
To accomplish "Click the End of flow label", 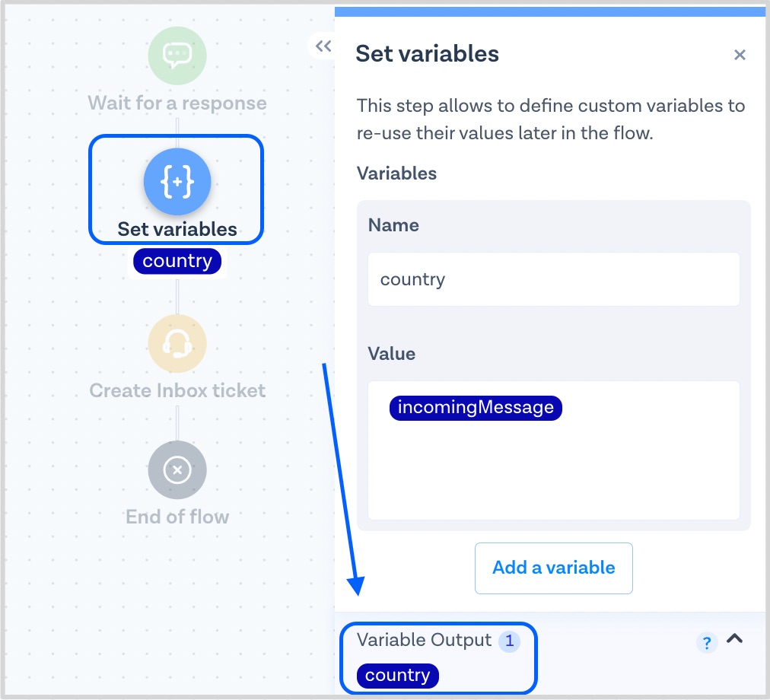I will (177, 517).
